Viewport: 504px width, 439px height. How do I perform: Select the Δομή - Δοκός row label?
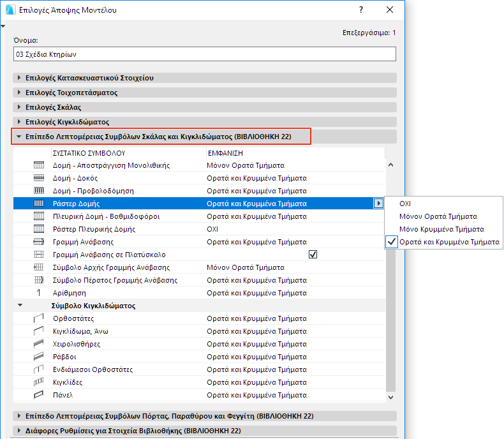[x=75, y=178]
